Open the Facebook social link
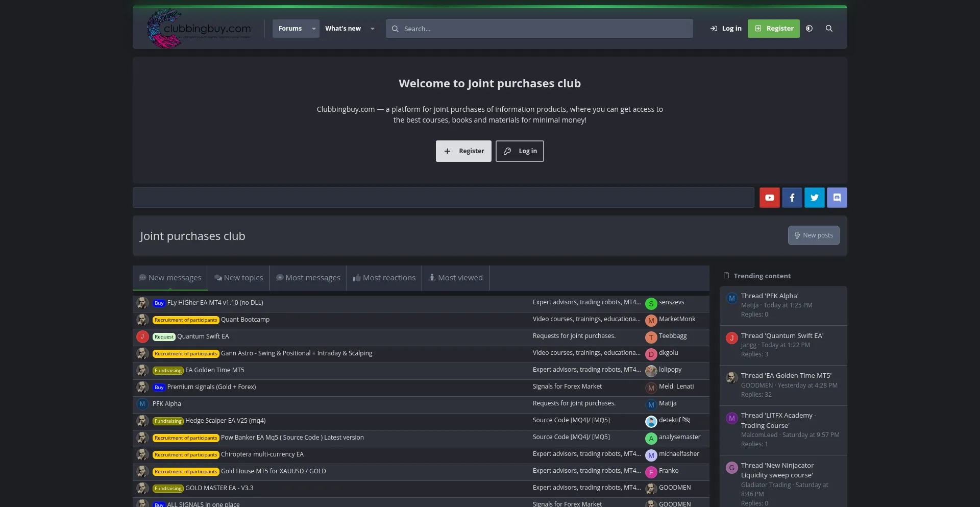The width and height of the screenshot is (980, 507). click(x=792, y=198)
